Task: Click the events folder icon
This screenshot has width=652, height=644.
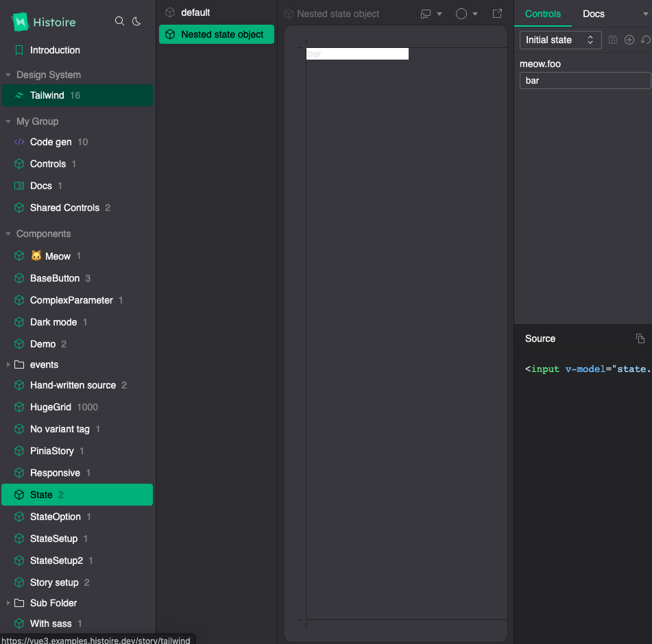Action: [x=19, y=364]
